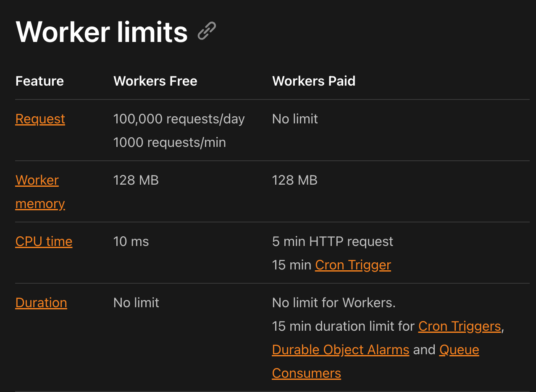
Task: Click the 5 min HTTP request text
Action: click(x=333, y=241)
